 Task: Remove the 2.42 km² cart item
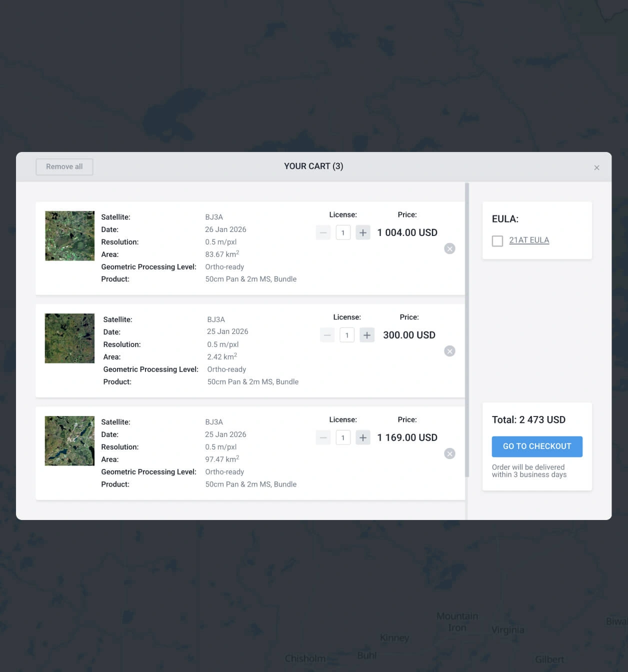(x=449, y=351)
